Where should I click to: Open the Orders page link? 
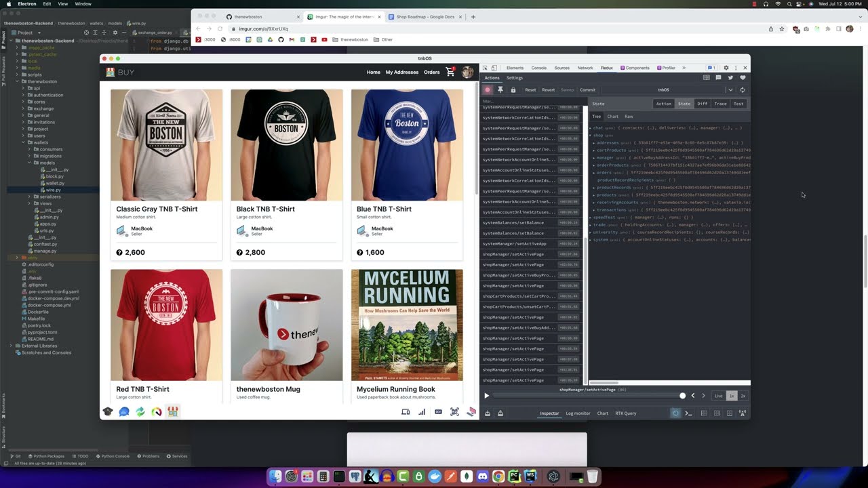click(x=432, y=72)
